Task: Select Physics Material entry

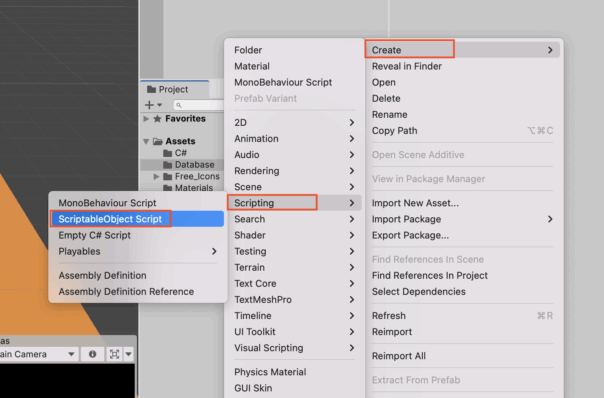Action: [294, 372]
